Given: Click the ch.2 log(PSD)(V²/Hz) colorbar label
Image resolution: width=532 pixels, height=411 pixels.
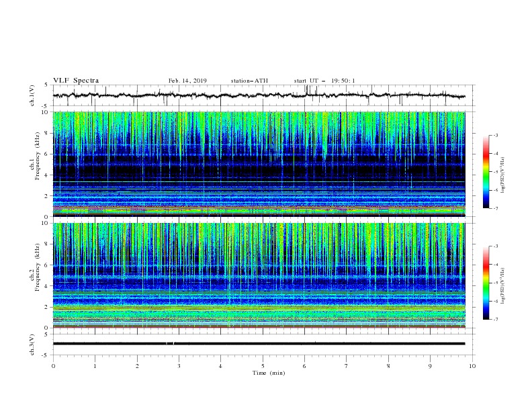Looking at the screenshot, I should coord(503,286).
